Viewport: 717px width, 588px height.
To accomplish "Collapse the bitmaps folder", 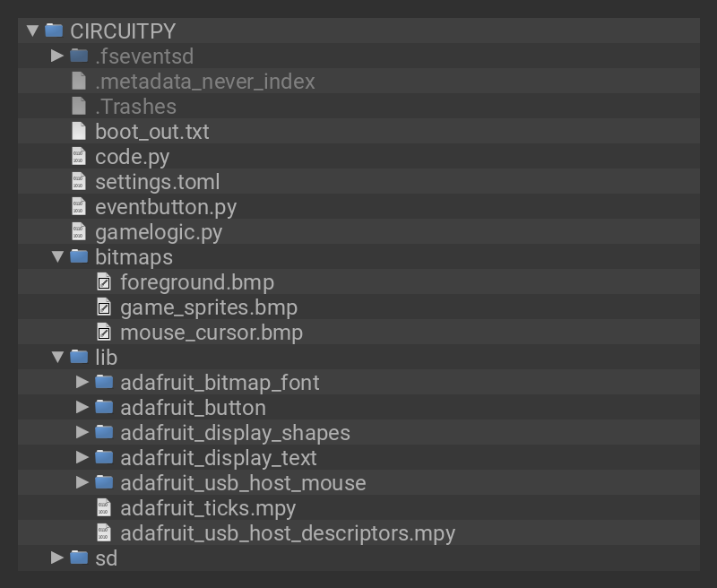I will tap(57, 257).
